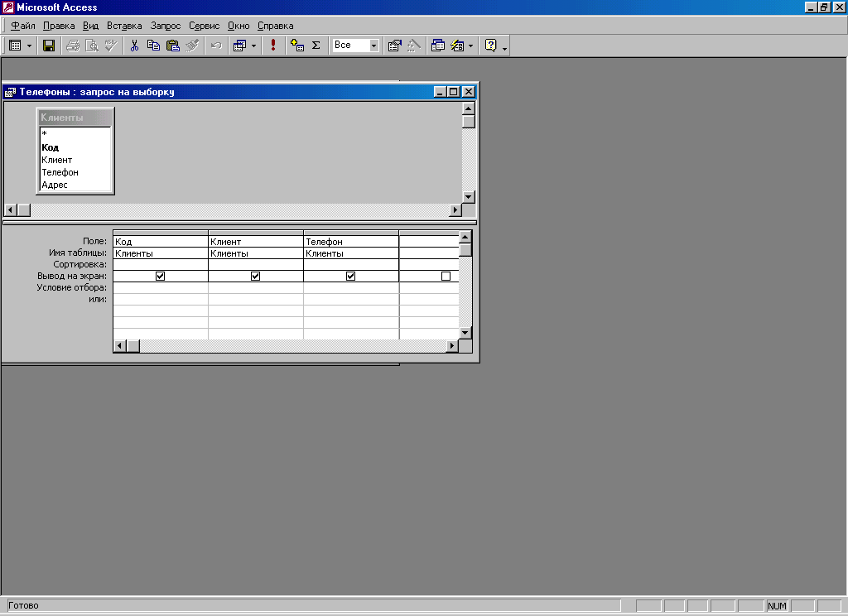
Task: Uncheck display checkbox for Клиент column
Action: pos(255,276)
